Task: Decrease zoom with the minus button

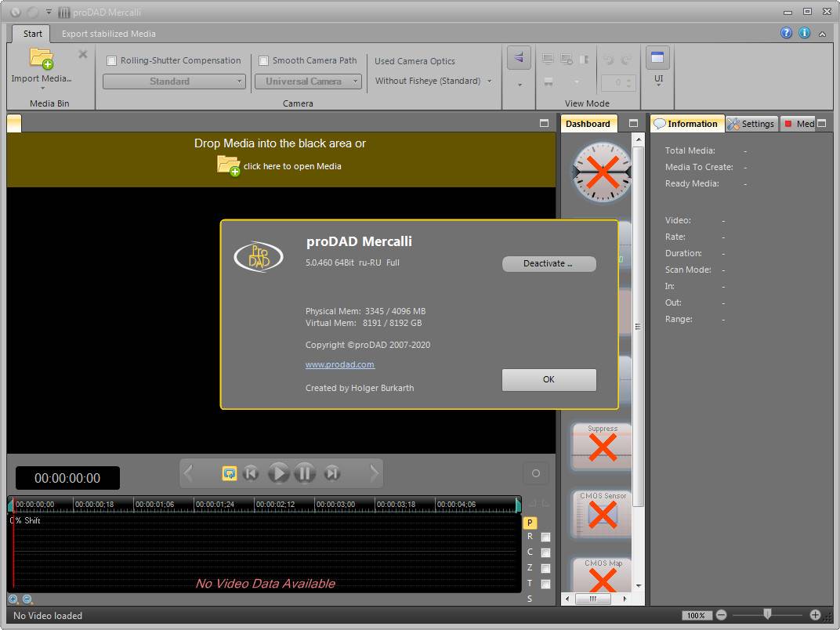Action: (x=721, y=615)
